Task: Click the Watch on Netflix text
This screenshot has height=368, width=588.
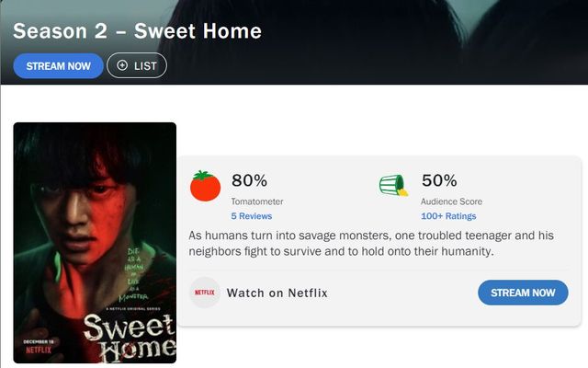Action: point(277,293)
